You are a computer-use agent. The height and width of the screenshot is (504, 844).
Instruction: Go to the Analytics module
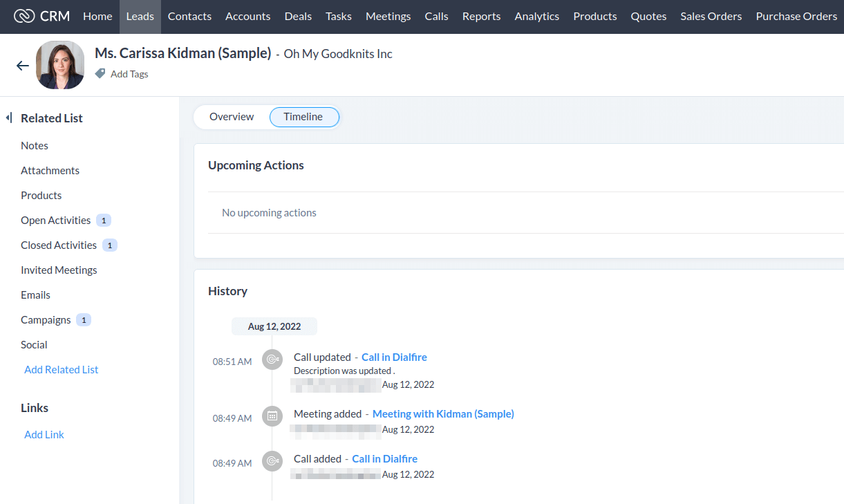tap(536, 17)
